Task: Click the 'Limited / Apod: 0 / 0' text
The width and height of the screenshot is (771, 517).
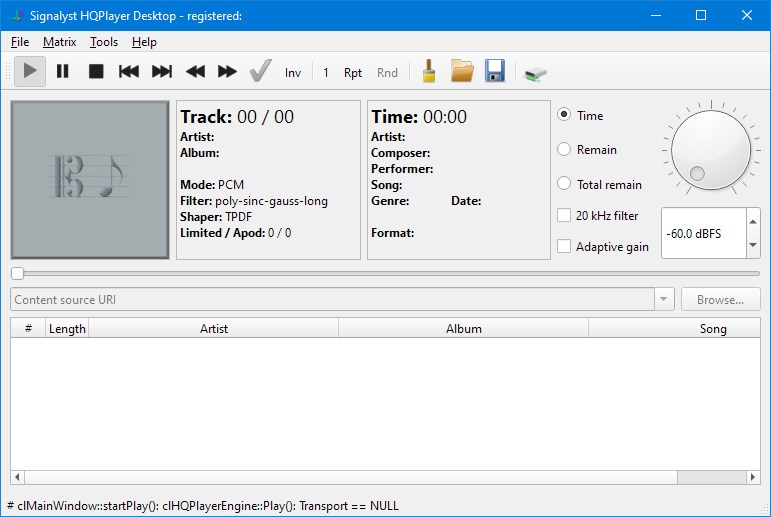Action: pos(236,233)
